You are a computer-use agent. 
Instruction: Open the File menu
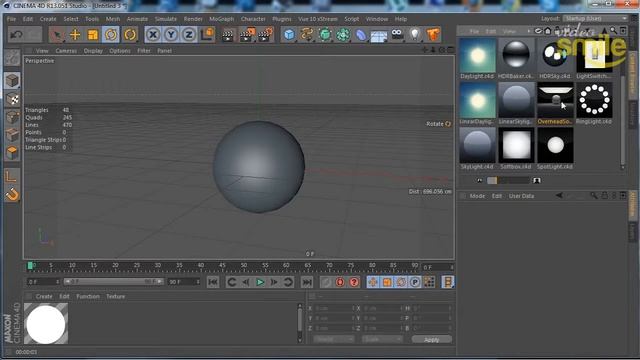pyautogui.click(x=11, y=19)
